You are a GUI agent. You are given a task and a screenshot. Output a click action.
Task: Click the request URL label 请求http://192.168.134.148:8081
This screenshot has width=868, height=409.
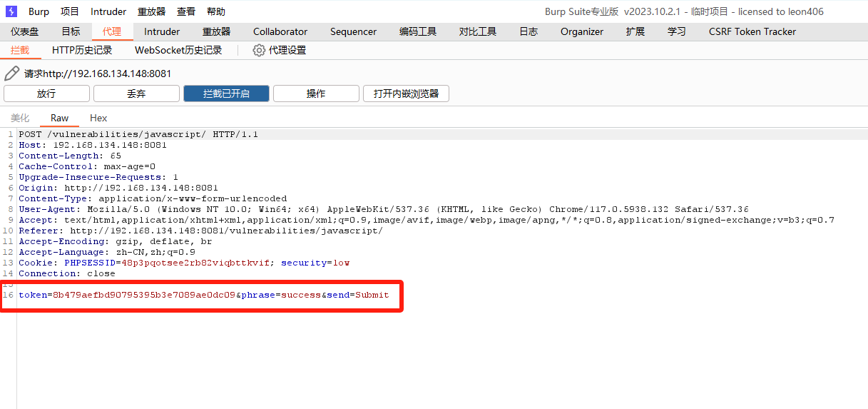tap(98, 74)
